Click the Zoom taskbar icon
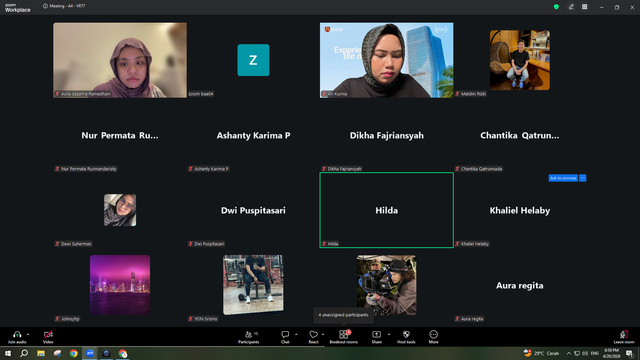The width and height of the screenshot is (640, 360). pyautogui.click(x=90, y=353)
